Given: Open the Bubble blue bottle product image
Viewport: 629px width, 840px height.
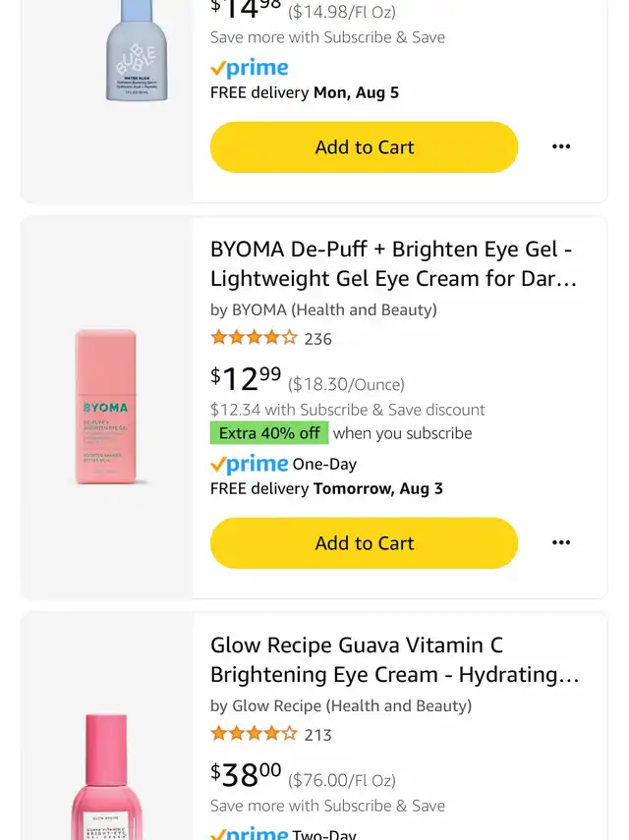Looking at the screenshot, I should pyautogui.click(x=137, y=51).
